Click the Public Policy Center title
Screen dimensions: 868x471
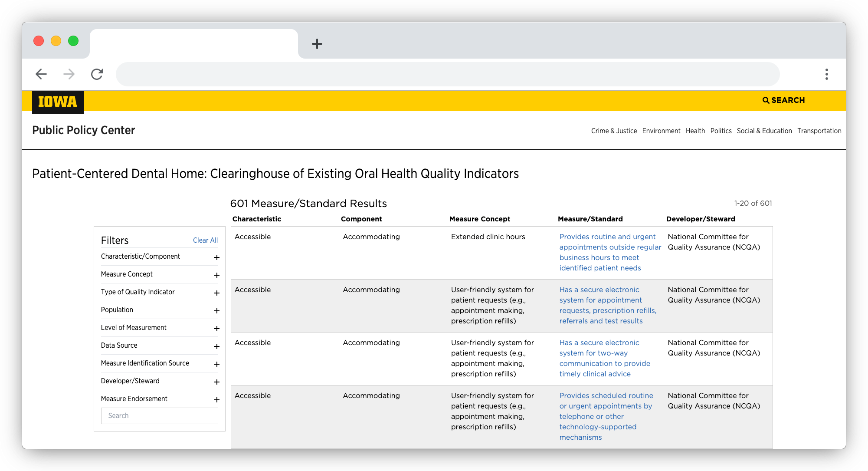84,130
